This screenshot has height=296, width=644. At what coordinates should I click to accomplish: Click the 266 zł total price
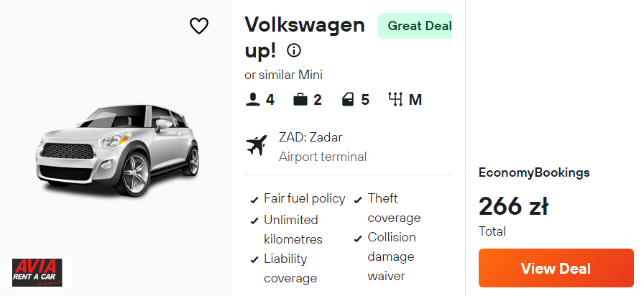(513, 207)
